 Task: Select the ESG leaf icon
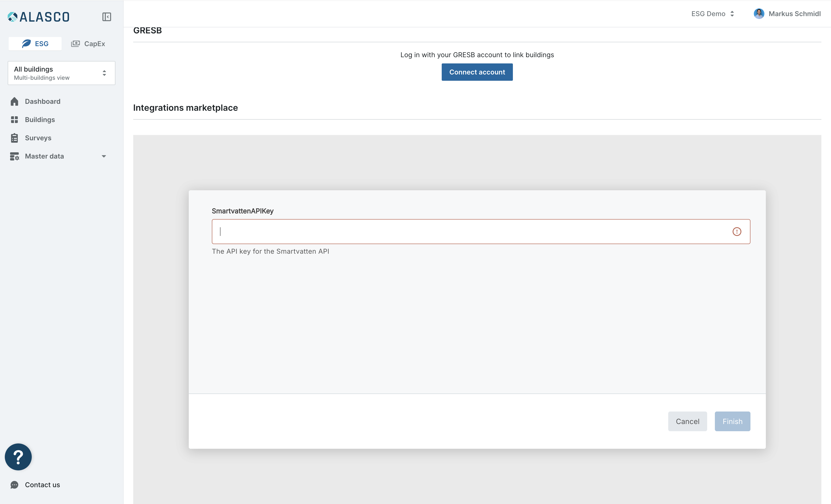(x=26, y=43)
